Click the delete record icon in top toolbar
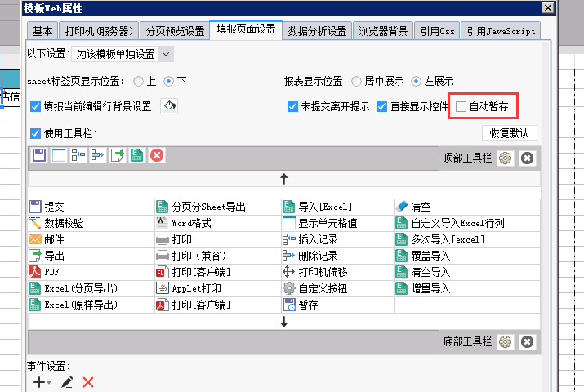This screenshot has width=584, height=392. (97, 155)
